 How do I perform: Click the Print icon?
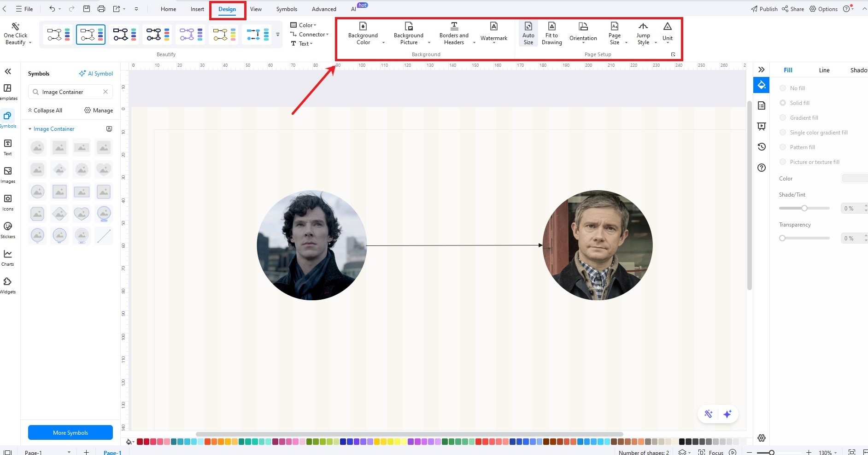tap(101, 9)
